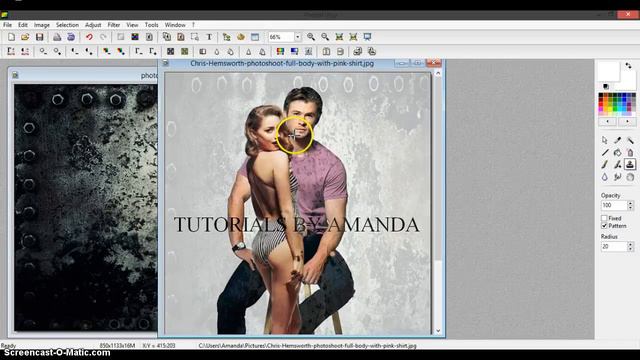Image resolution: width=640 pixels, height=360 pixels.
Task: Select the Line tool
Action: pyautogui.click(x=605, y=153)
